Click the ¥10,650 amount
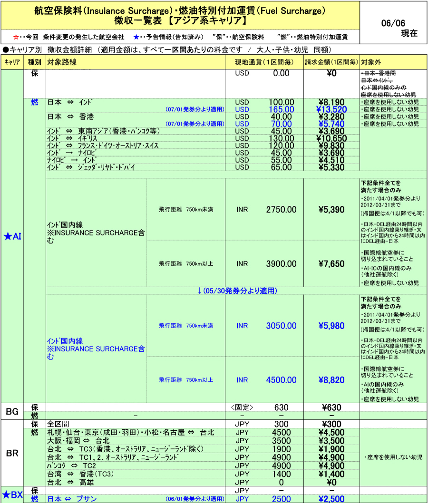The height and width of the screenshot is (504, 428). pos(331,138)
